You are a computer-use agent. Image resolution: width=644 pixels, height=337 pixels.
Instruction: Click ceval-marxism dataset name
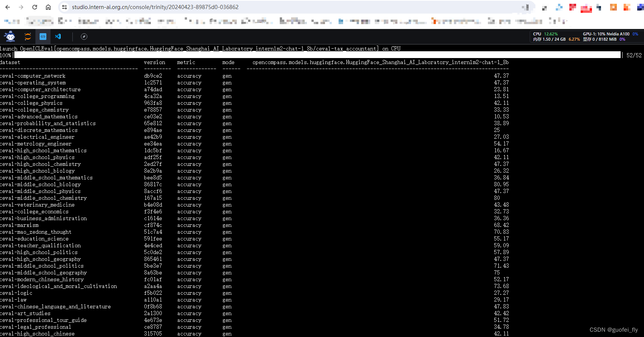(x=19, y=225)
